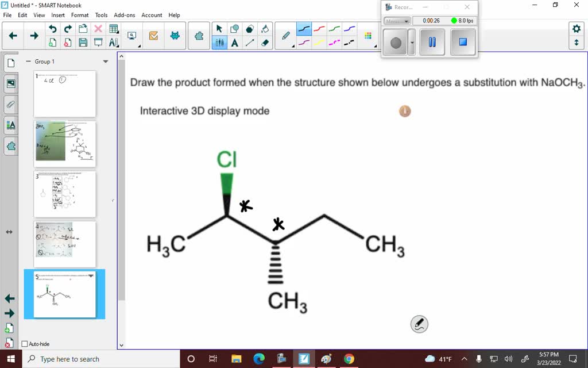Choose the Shapes tool

click(234, 27)
